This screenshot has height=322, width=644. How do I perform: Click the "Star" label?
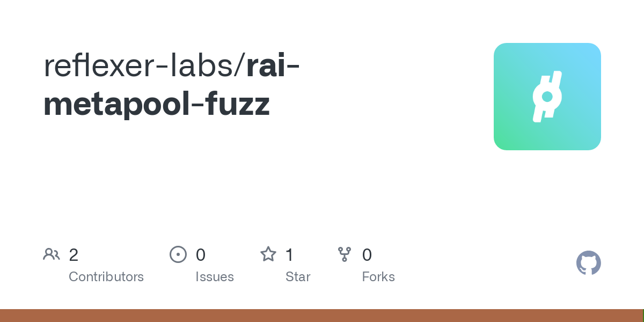[298, 277]
